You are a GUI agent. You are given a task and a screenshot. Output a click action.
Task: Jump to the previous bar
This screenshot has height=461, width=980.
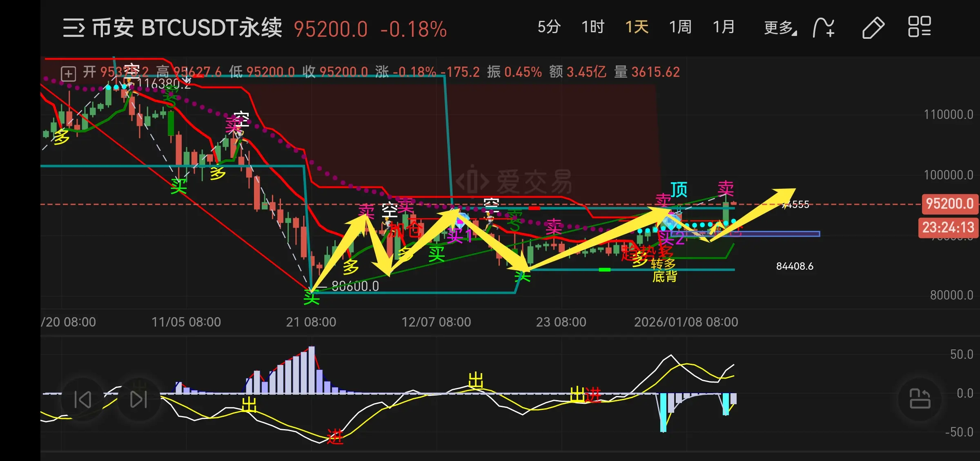[82, 399]
